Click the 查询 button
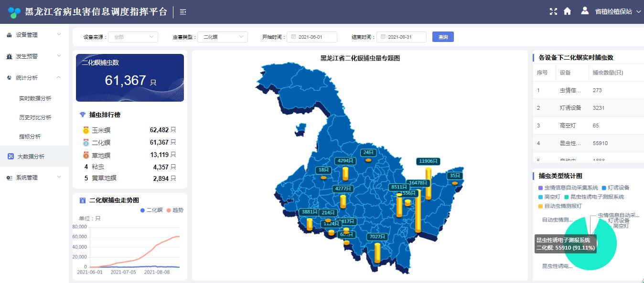644x283 pixels. [443, 37]
